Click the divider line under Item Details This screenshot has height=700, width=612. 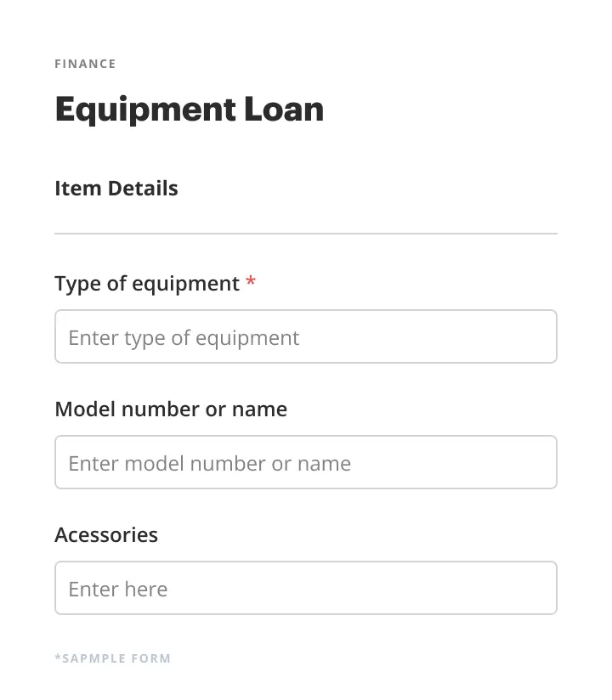click(305, 233)
